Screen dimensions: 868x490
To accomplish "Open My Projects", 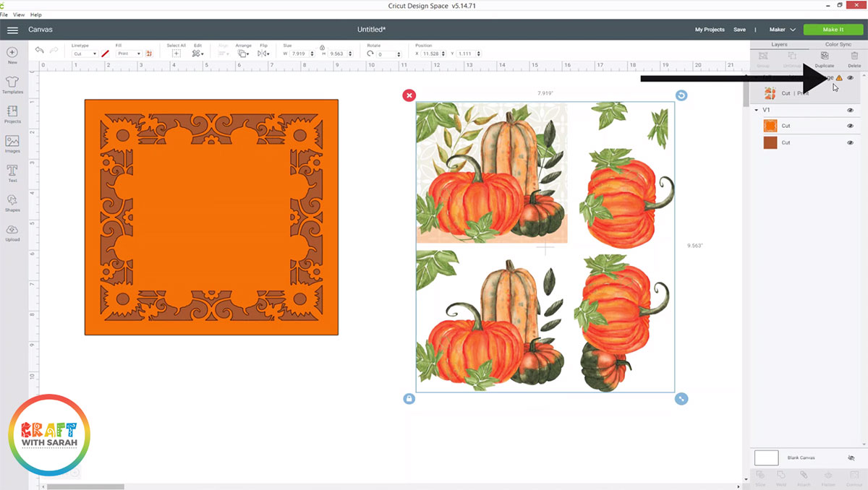I will point(710,30).
